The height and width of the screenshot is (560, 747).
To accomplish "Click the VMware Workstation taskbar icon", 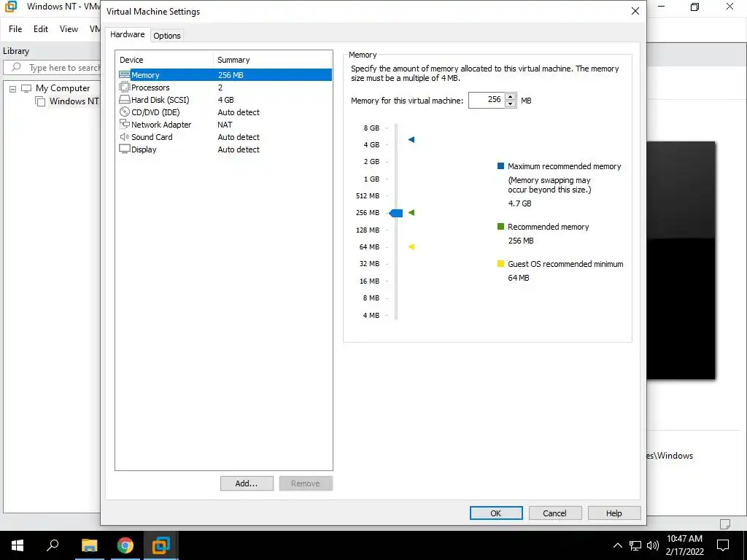I will [160, 545].
